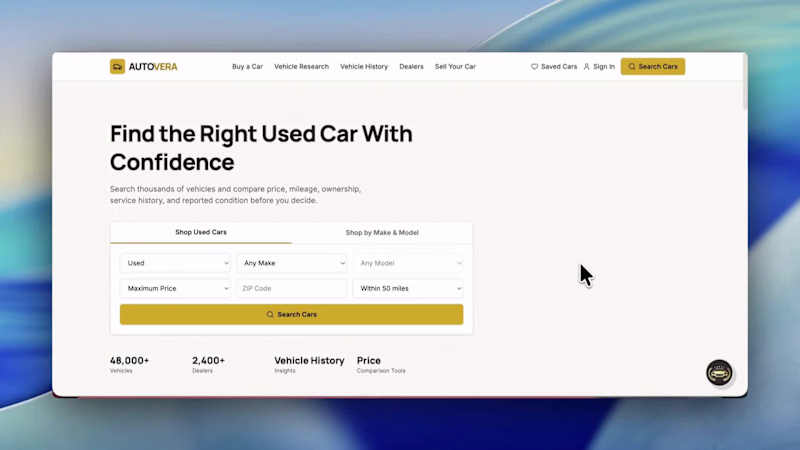The image size is (800, 450).
Task: Open the Any Model dropdown
Action: [x=408, y=263]
